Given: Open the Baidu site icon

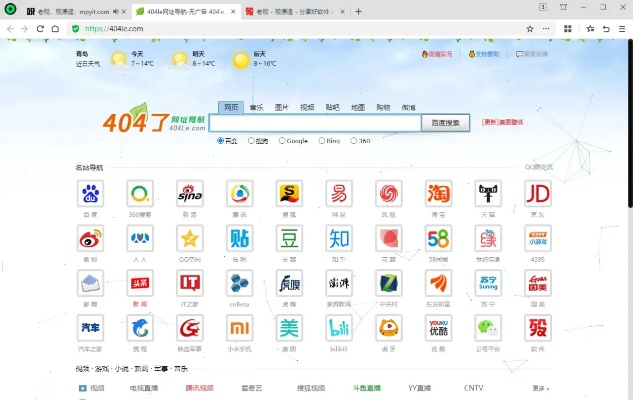Looking at the screenshot, I should coord(91,194).
